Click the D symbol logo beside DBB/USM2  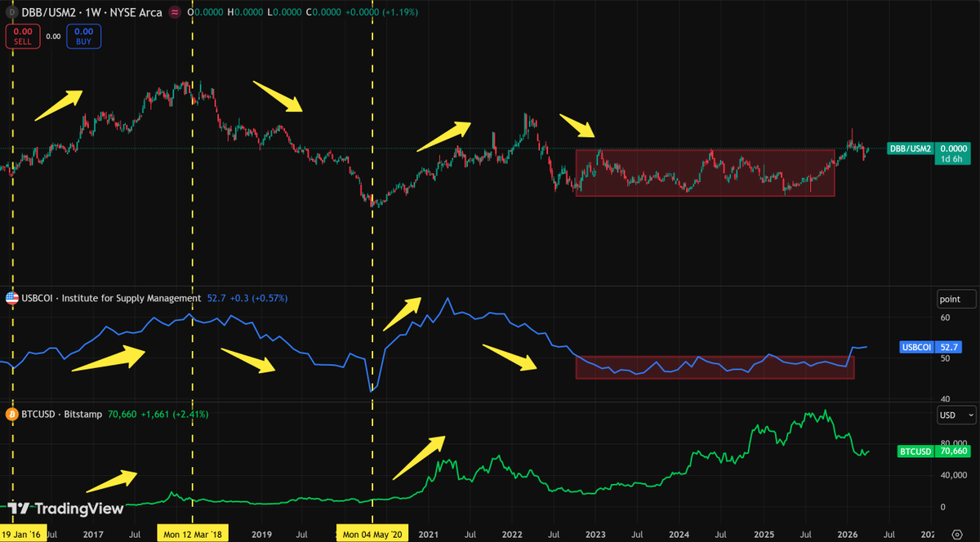tap(11, 13)
